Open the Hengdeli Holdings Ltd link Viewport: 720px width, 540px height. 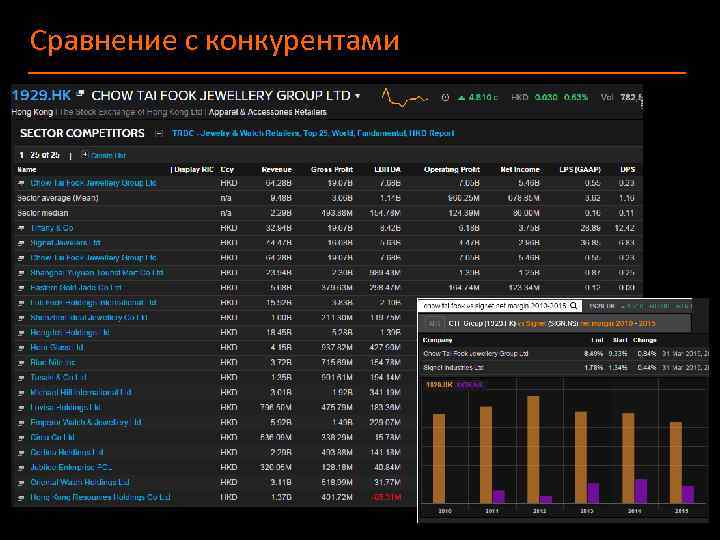tap(70, 333)
